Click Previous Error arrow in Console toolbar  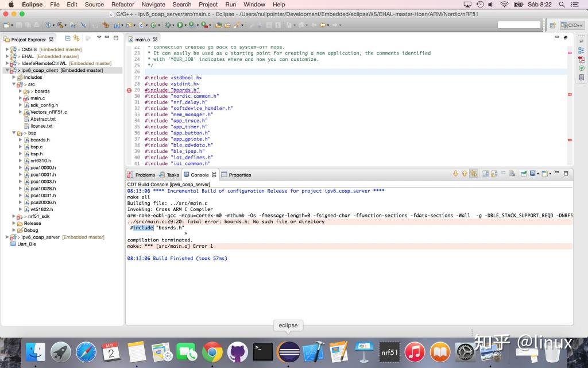coord(465,174)
